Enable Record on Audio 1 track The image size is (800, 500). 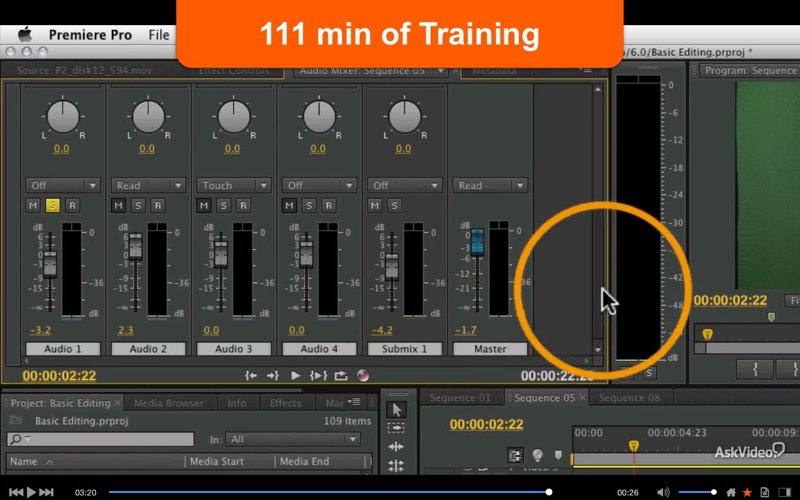[x=72, y=206]
